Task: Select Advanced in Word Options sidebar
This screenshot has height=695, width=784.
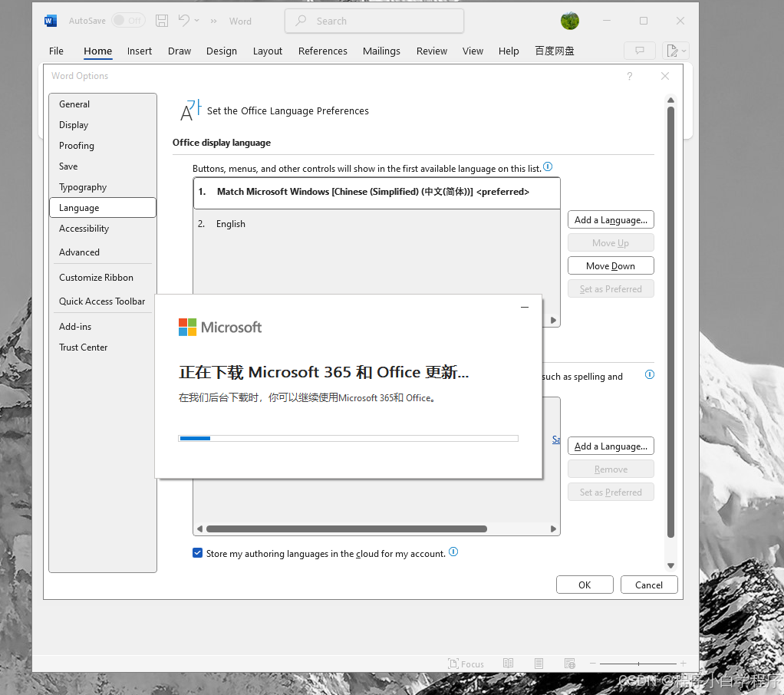Action: point(103,252)
